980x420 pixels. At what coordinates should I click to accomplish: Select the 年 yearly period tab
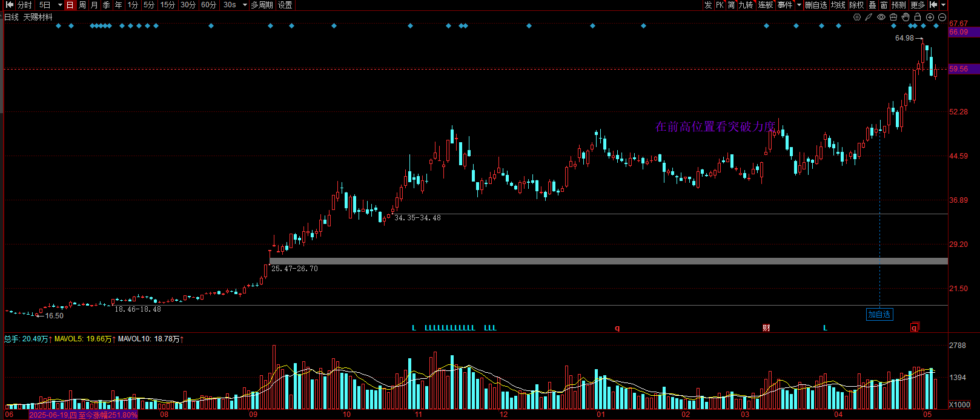pos(119,5)
